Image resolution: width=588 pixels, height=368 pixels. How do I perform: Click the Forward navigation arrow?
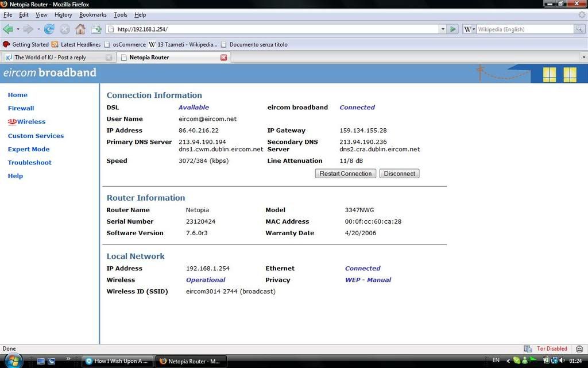coord(29,29)
